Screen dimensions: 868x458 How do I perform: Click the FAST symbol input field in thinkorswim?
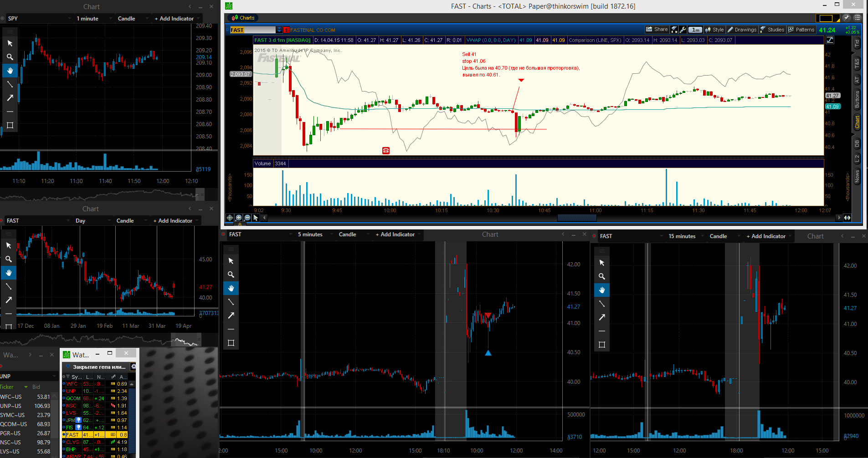click(x=252, y=30)
